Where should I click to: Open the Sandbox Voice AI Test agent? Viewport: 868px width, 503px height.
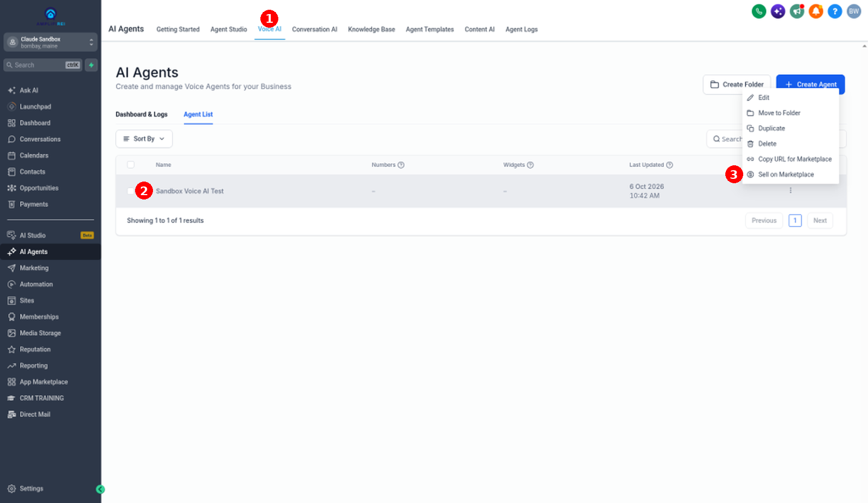[x=189, y=191]
